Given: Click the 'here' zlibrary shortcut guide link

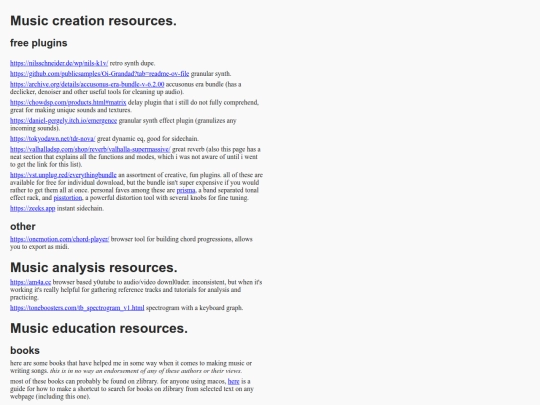Looking at the screenshot, I should click(233, 381).
